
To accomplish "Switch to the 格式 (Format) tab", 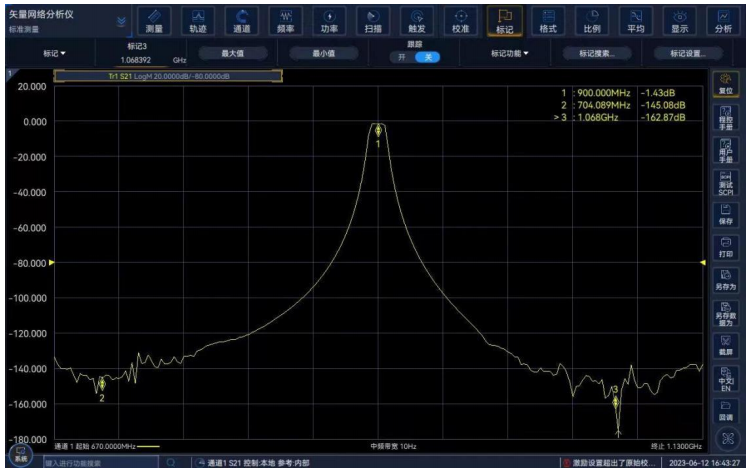I will [x=548, y=19].
